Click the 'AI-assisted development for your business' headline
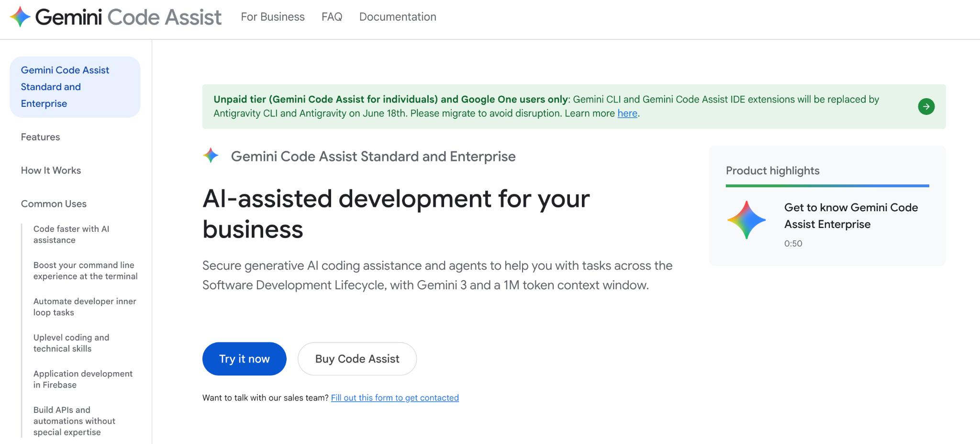 click(396, 214)
